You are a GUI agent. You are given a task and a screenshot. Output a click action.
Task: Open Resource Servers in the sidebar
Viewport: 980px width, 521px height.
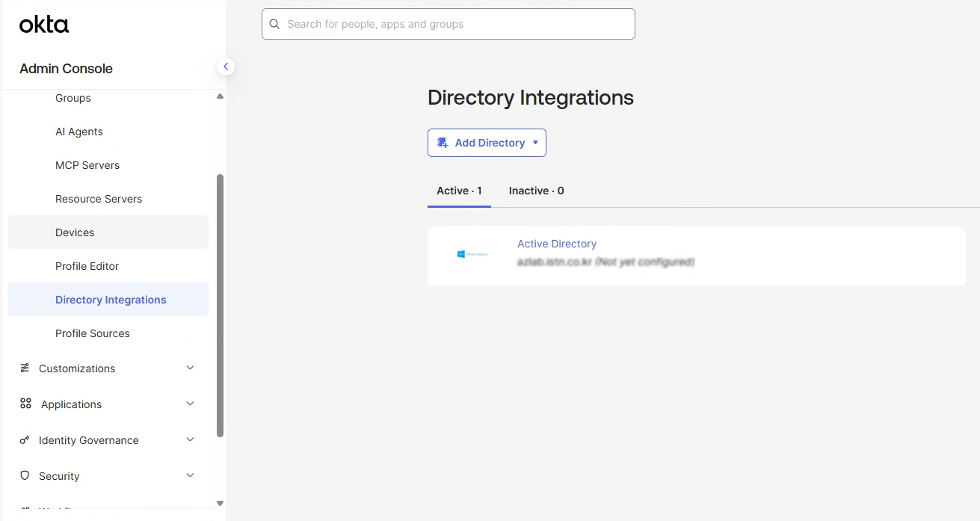99,199
